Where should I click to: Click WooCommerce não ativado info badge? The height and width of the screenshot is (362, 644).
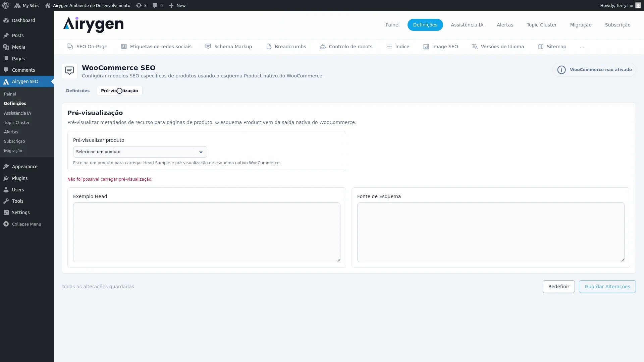594,70
